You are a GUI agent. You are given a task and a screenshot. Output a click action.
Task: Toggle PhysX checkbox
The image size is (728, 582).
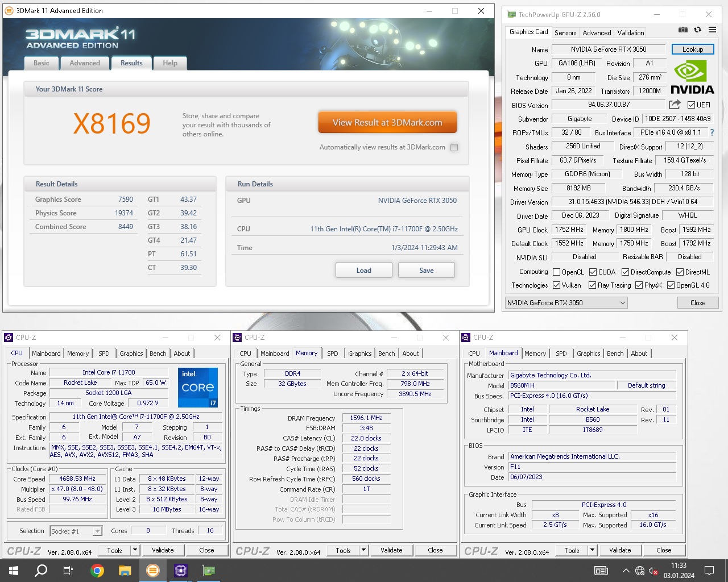point(639,285)
